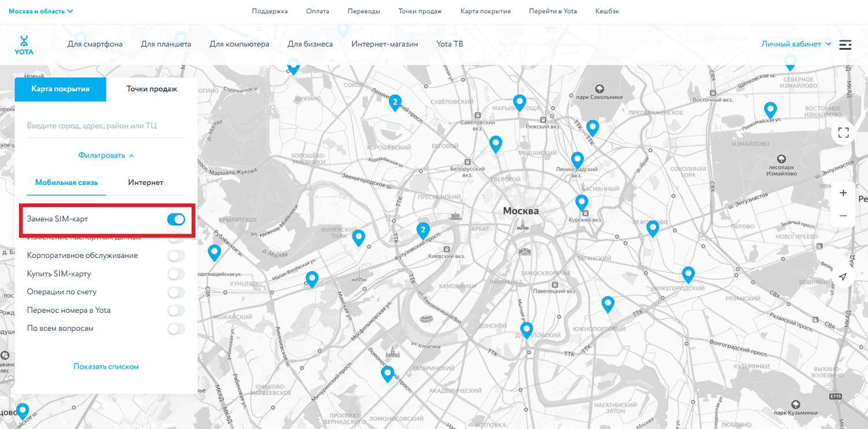Enable По всем вопросам toggle

coord(176,328)
